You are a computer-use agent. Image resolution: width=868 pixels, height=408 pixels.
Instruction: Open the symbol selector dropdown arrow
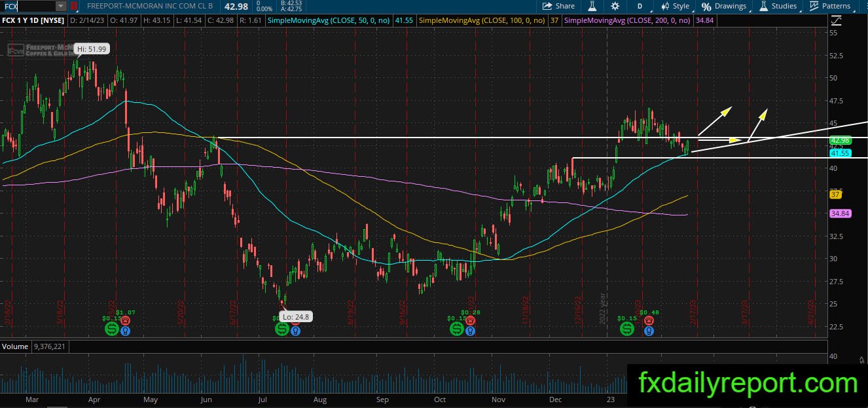(61, 6)
